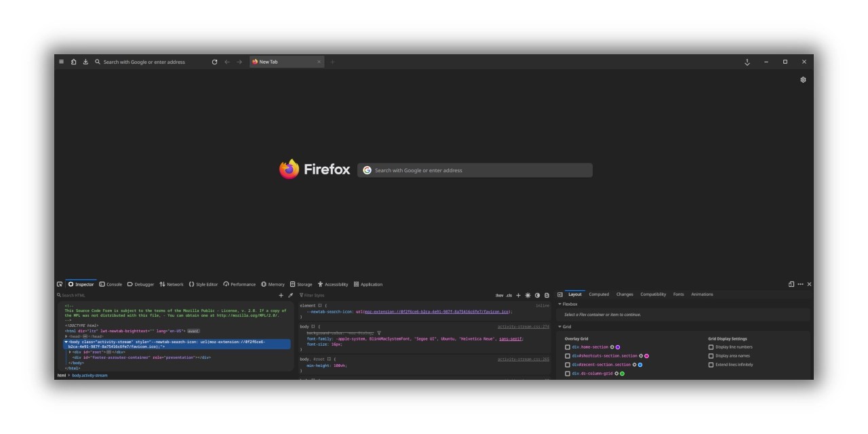Open New Tab personalize gear settings

tap(803, 79)
